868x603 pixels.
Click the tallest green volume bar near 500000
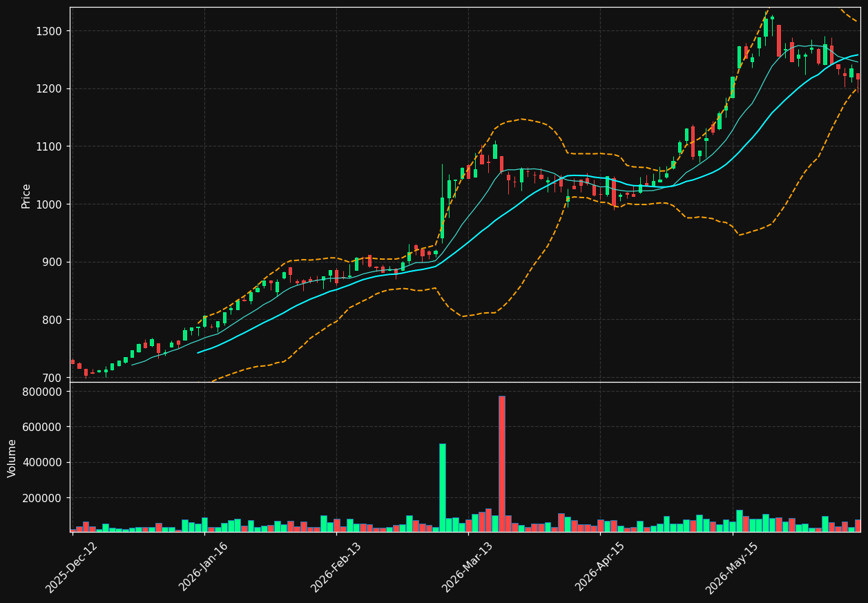tap(443, 488)
